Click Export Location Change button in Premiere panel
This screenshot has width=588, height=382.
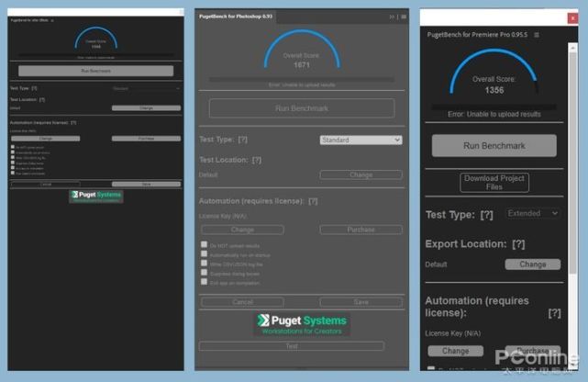(x=533, y=264)
